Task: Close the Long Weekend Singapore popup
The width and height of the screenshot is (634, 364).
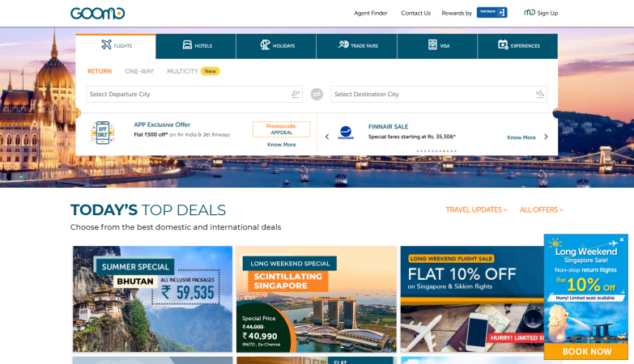Action: (x=622, y=239)
